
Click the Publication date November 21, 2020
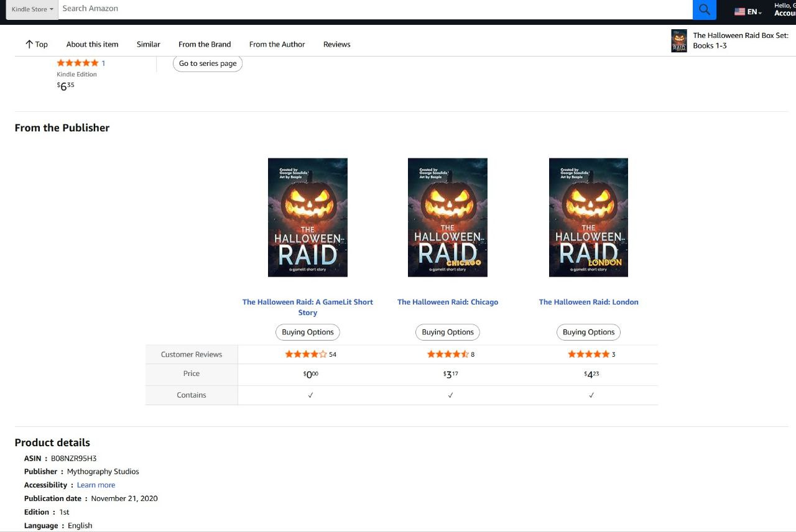pyautogui.click(x=124, y=498)
